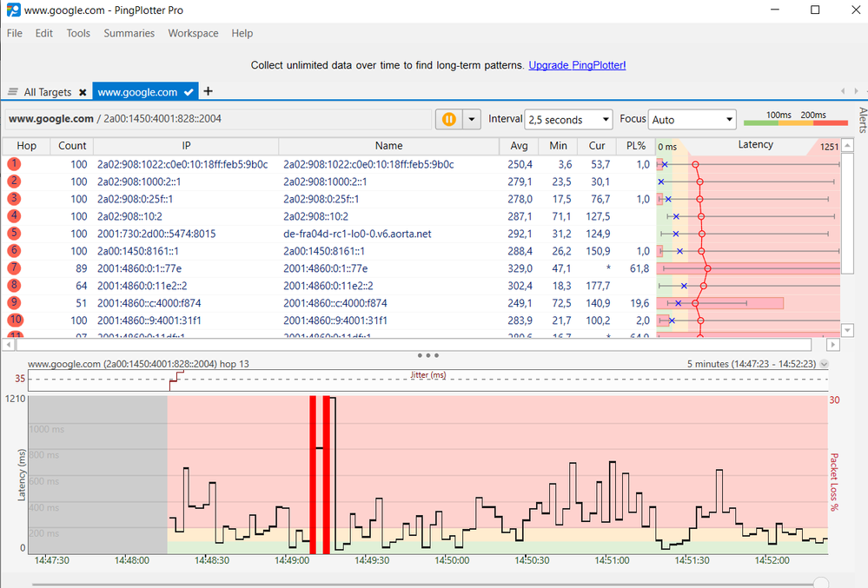Screen dimensions: 868x588
Task: Open the Summaries menu
Action: tap(129, 33)
